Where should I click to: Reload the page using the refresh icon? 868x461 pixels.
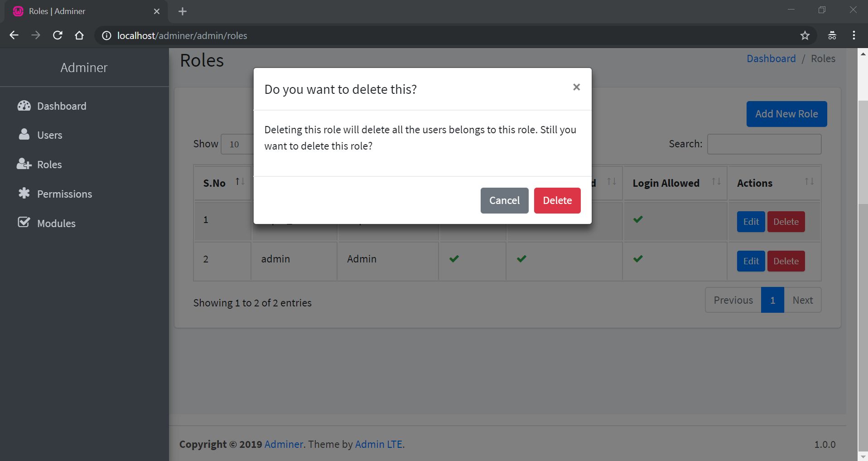[58, 35]
